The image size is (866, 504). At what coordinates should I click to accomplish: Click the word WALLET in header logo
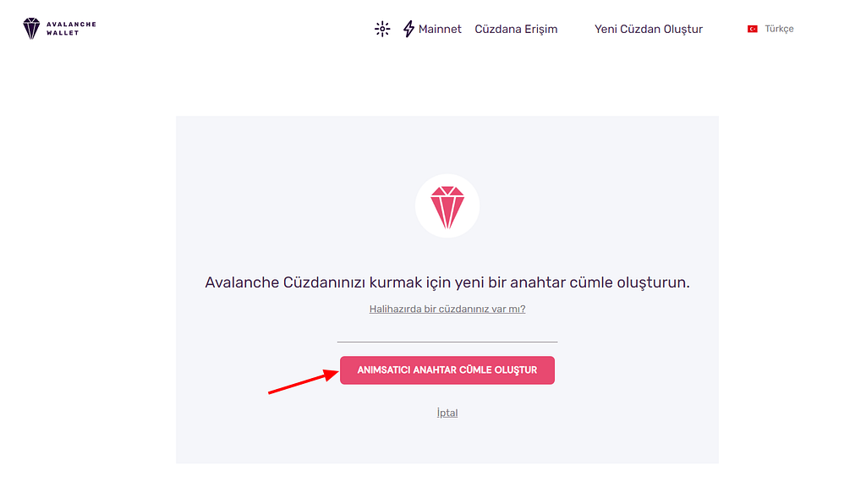(x=63, y=33)
